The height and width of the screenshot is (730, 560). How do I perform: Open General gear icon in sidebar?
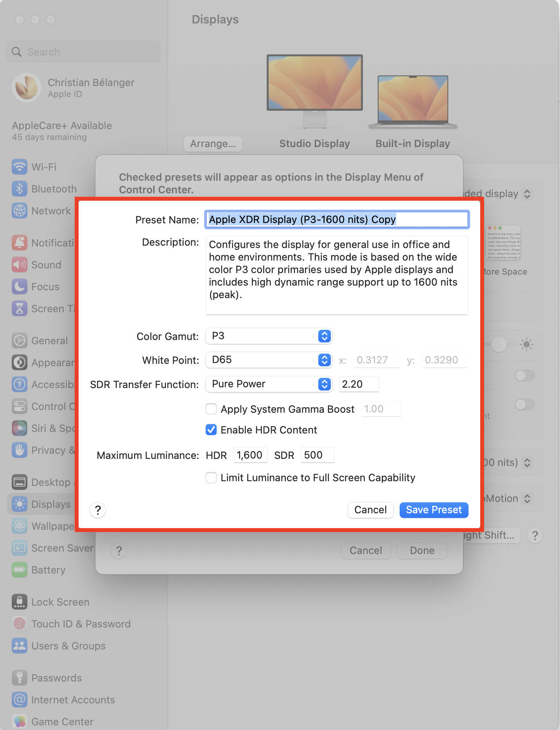(x=20, y=340)
